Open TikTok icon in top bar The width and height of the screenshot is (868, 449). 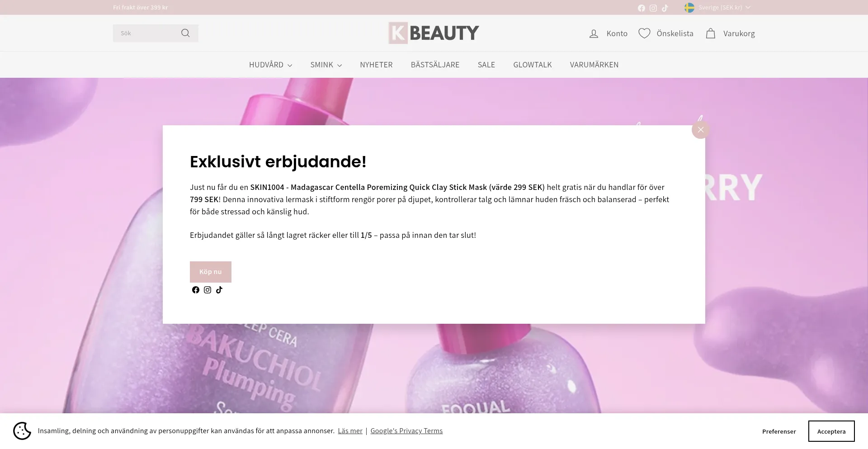coord(665,8)
